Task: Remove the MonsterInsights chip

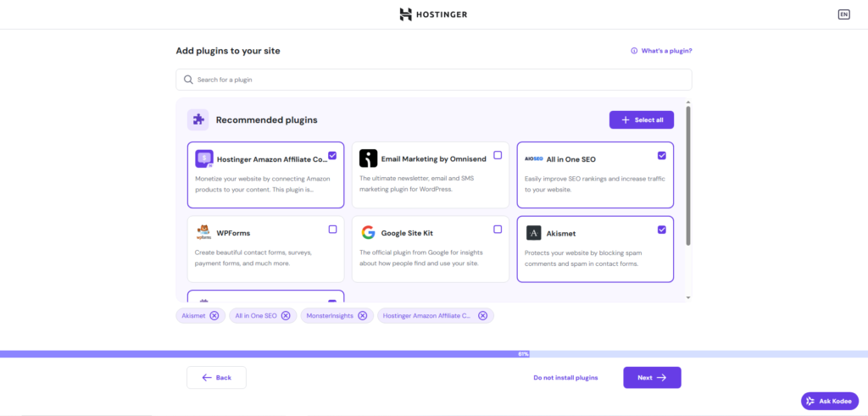Action: pyautogui.click(x=362, y=316)
